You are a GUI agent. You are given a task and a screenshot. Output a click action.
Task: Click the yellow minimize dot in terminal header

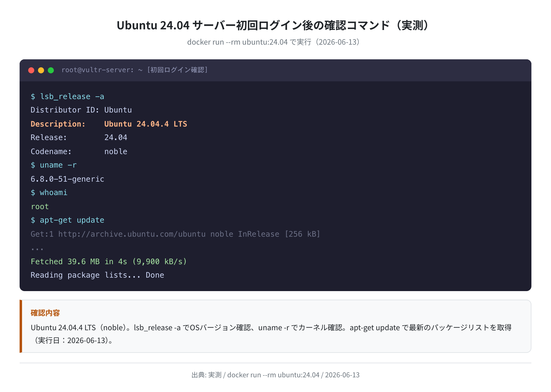click(x=41, y=70)
